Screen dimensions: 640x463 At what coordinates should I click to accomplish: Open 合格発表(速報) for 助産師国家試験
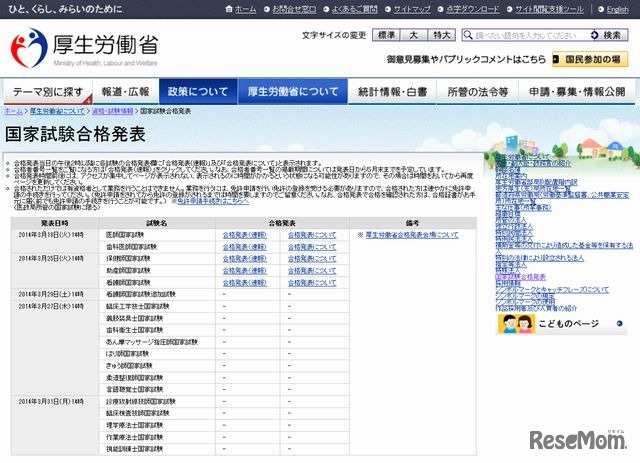[x=244, y=271]
